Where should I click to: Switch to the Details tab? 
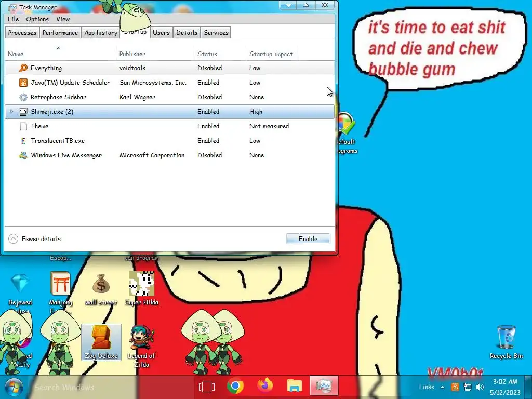tap(187, 33)
